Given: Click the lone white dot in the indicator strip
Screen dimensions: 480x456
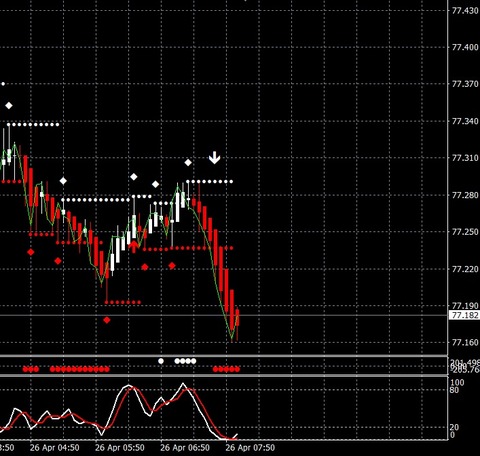Looking at the screenshot, I should click(161, 361).
